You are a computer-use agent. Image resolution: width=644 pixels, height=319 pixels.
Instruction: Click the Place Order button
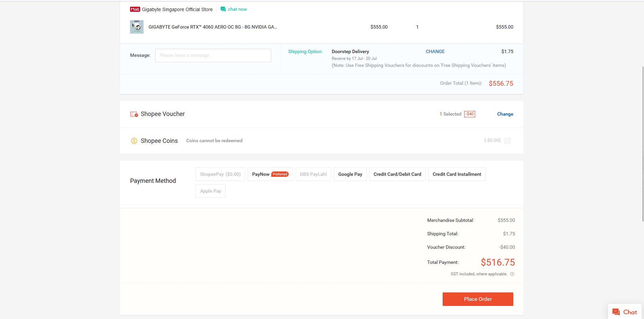pyautogui.click(x=478, y=299)
